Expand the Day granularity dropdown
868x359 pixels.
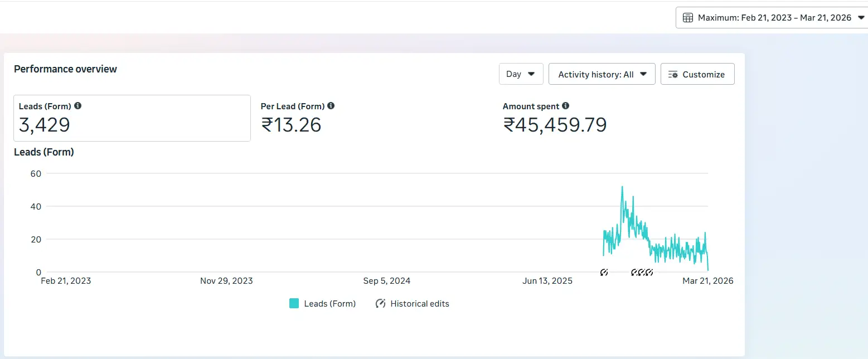click(521, 74)
